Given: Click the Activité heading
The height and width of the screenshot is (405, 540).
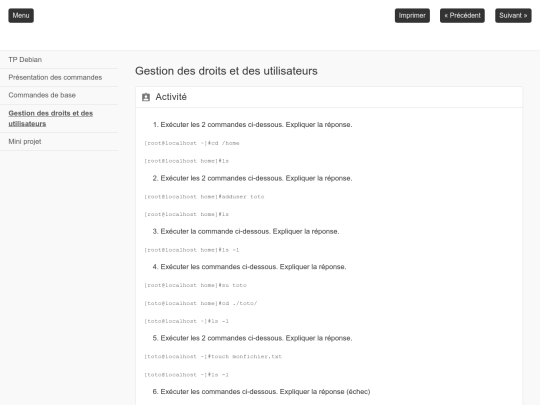Looking at the screenshot, I should 171,97.
